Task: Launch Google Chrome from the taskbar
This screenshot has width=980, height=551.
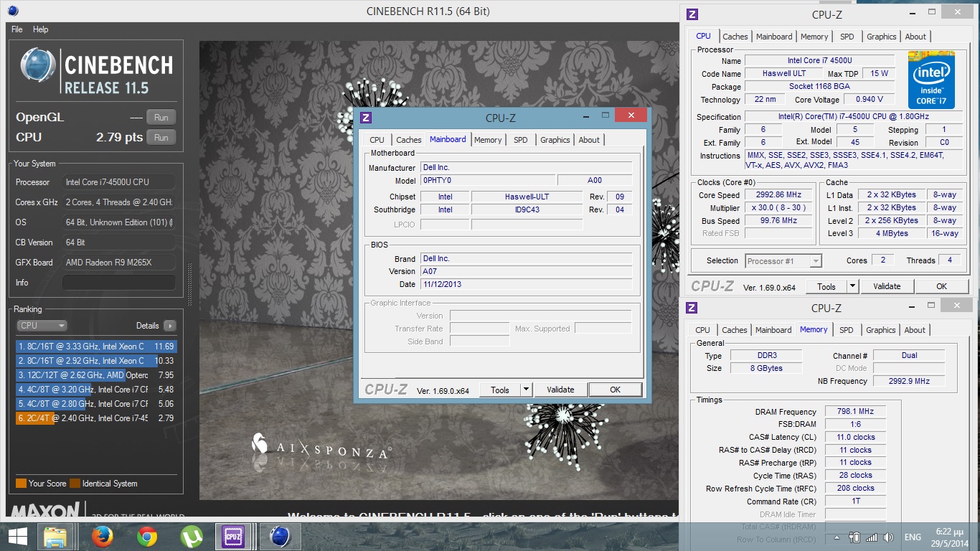Action: (147, 536)
